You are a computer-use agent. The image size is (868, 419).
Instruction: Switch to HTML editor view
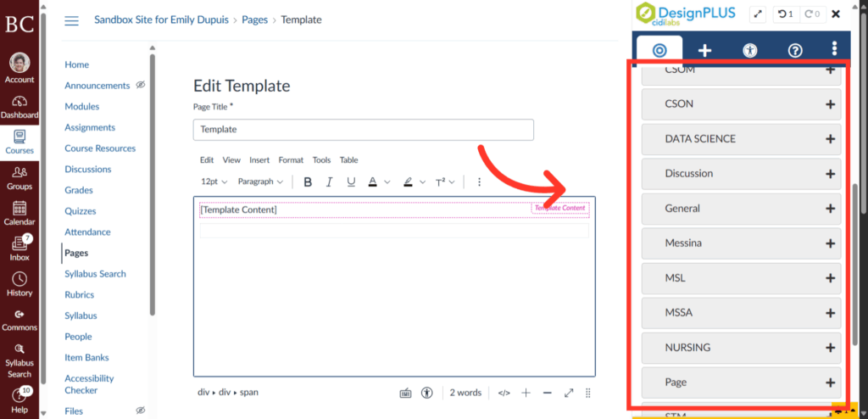pyautogui.click(x=504, y=393)
